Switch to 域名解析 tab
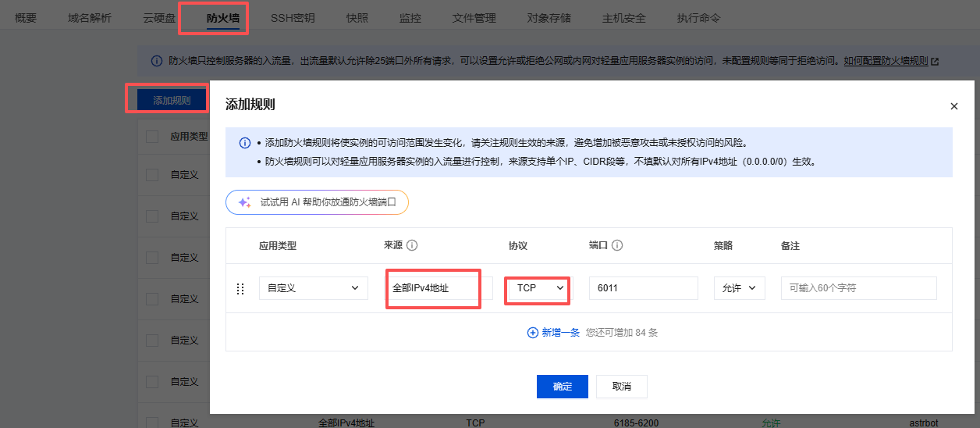 click(x=90, y=18)
